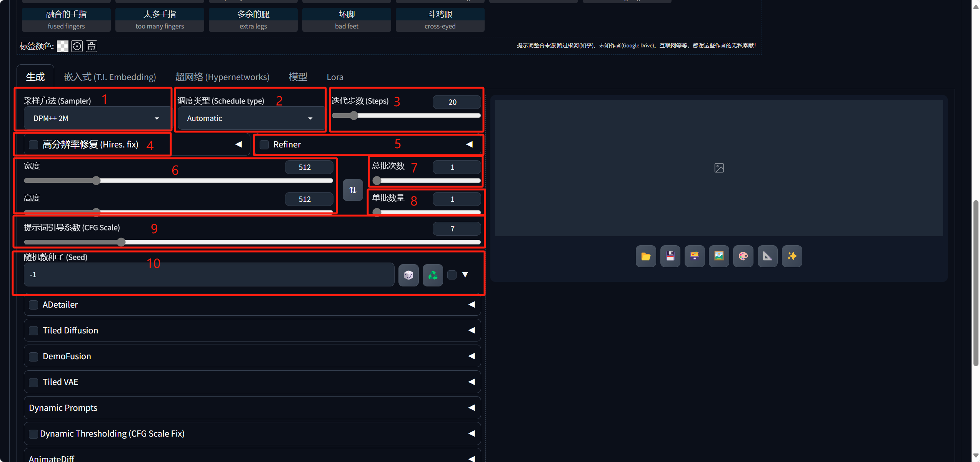Open the images output folder icon

[645, 256]
